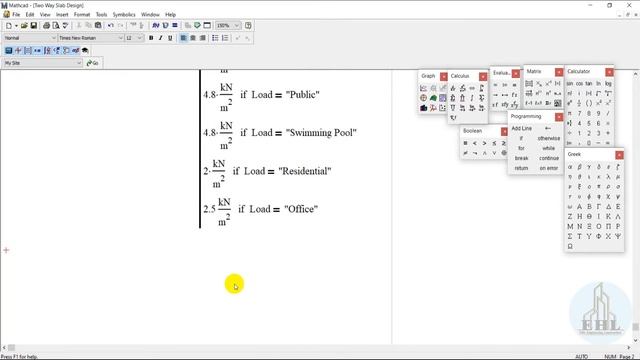
Task: Open a worksheet via the Open folder icon
Action: tap(24, 25)
